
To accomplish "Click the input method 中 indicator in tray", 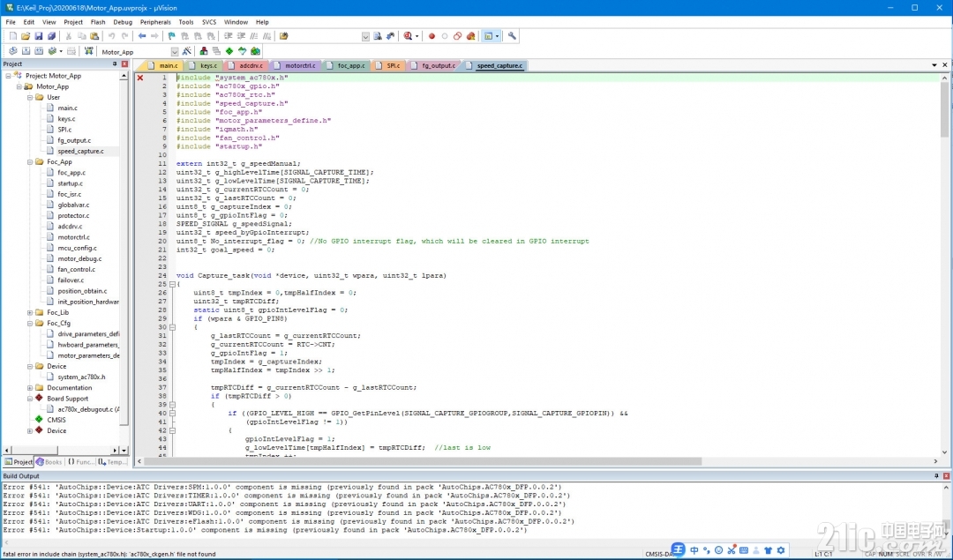I will click(694, 550).
